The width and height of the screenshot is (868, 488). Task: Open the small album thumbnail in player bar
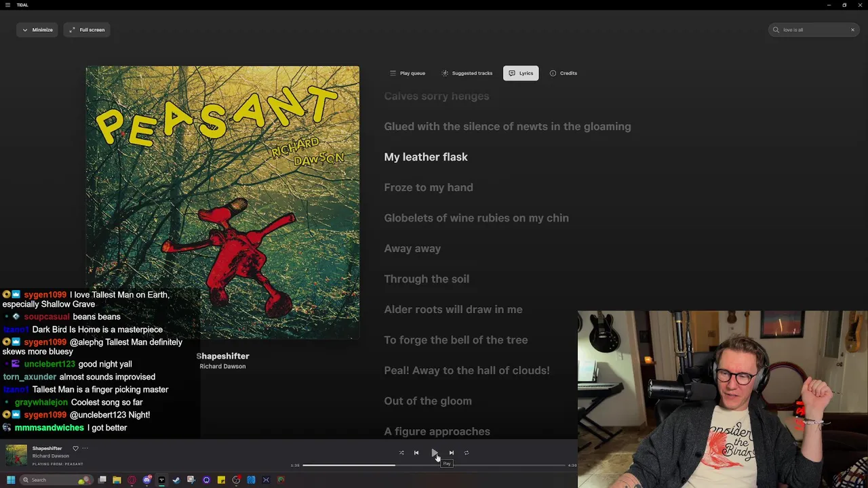(x=16, y=455)
